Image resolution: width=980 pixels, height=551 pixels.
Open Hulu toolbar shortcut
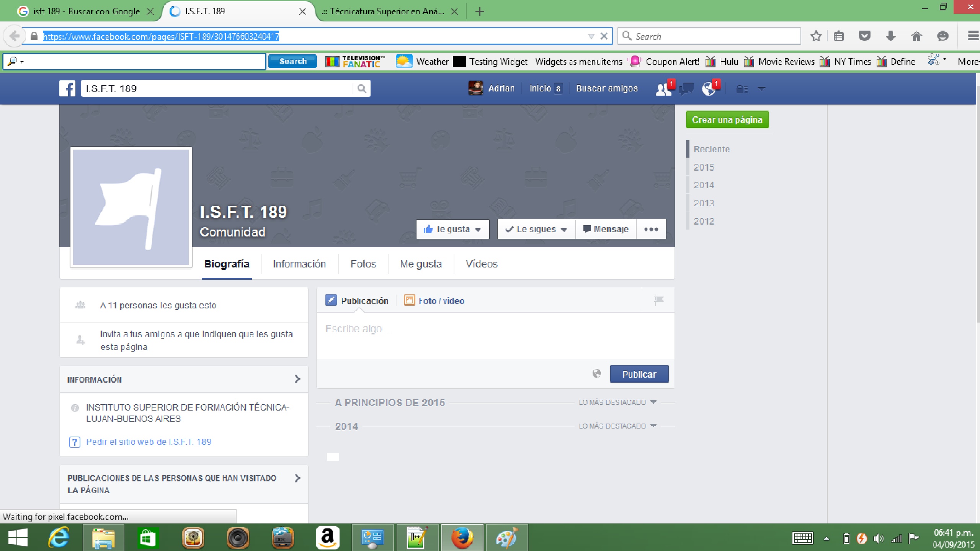pyautogui.click(x=722, y=62)
